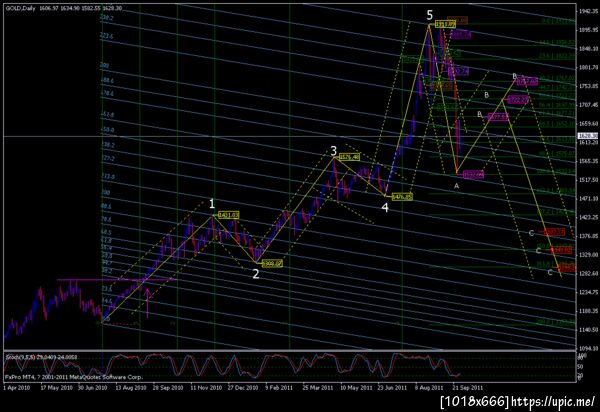Click the 1140.50 price axis value
The image size is (600, 412).
(589, 329)
